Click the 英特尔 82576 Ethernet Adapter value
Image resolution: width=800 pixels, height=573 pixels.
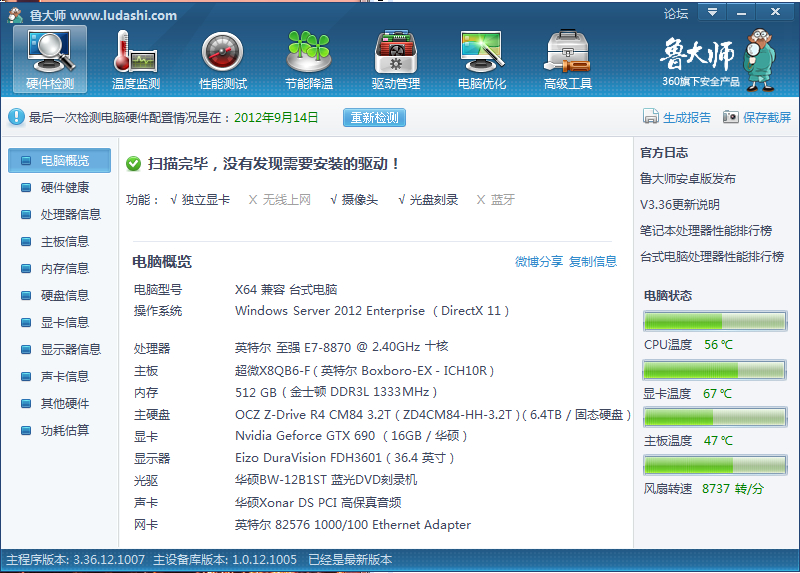point(353,525)
